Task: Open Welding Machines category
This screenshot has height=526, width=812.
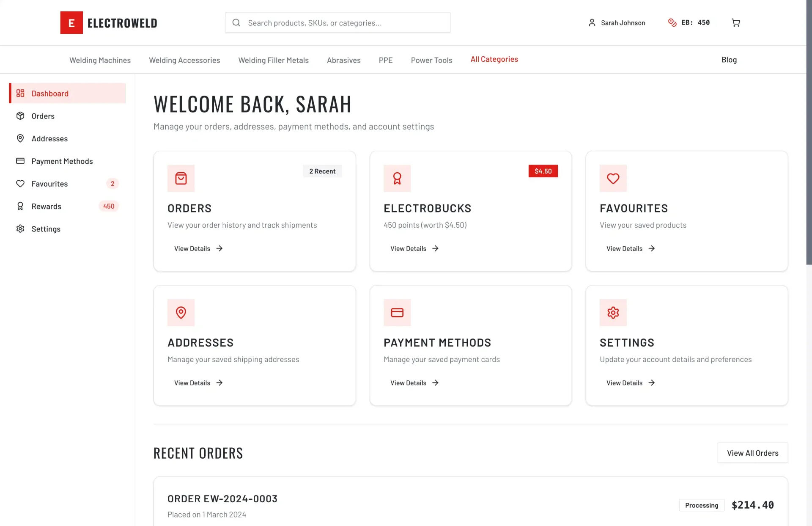Action: tap(100, 60)
